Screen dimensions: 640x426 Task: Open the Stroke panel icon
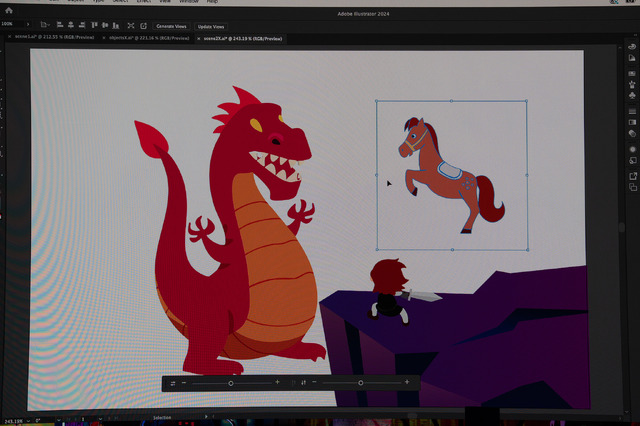click(632, 111)
